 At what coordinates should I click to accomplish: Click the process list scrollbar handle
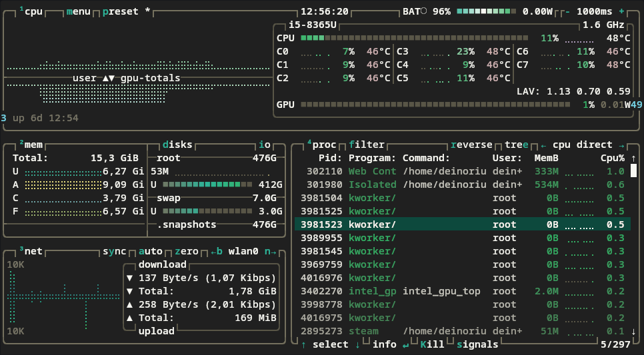click(x=633, y=171)
